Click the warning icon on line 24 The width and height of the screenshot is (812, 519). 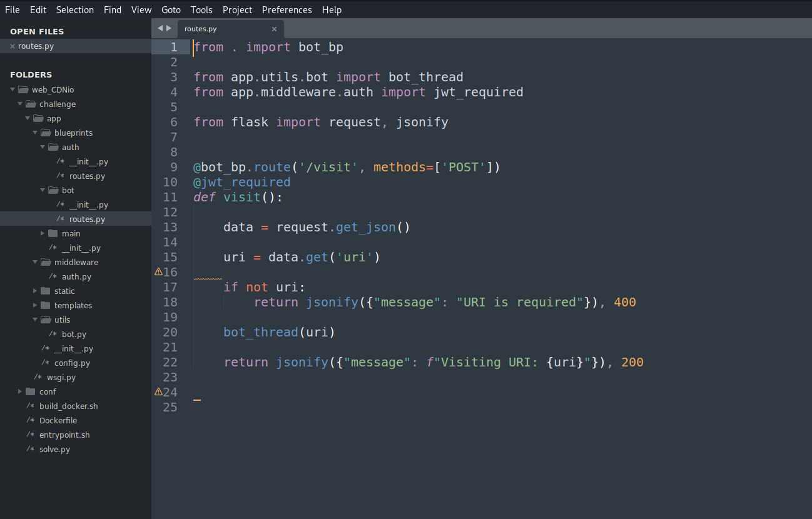pyautogui.click(x=158, y=392)
